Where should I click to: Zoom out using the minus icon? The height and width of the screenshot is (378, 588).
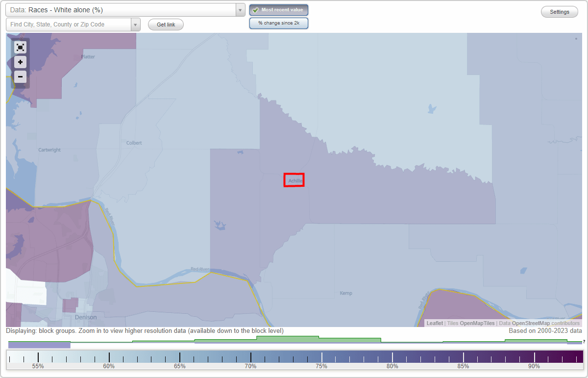20,76
